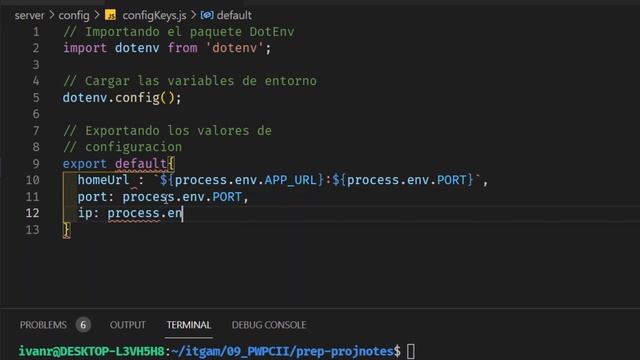The image size is (640, 360).
Task: Click the comment '// configuracion' on line 8
Action: [x=122, y=147]
